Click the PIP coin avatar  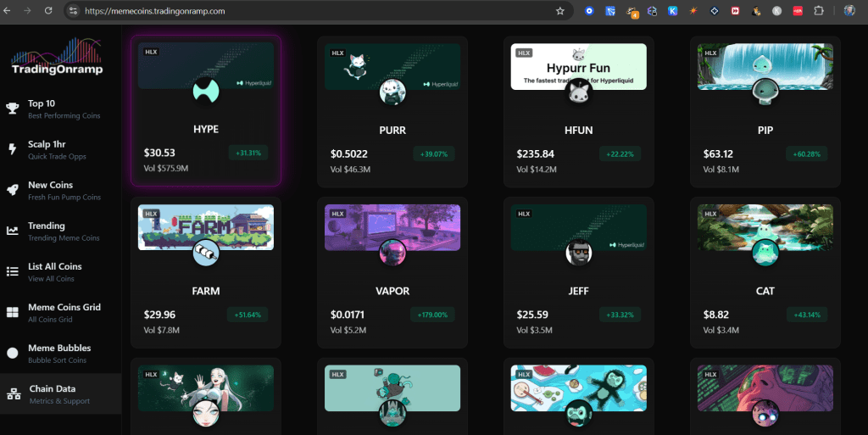point(765,92)
